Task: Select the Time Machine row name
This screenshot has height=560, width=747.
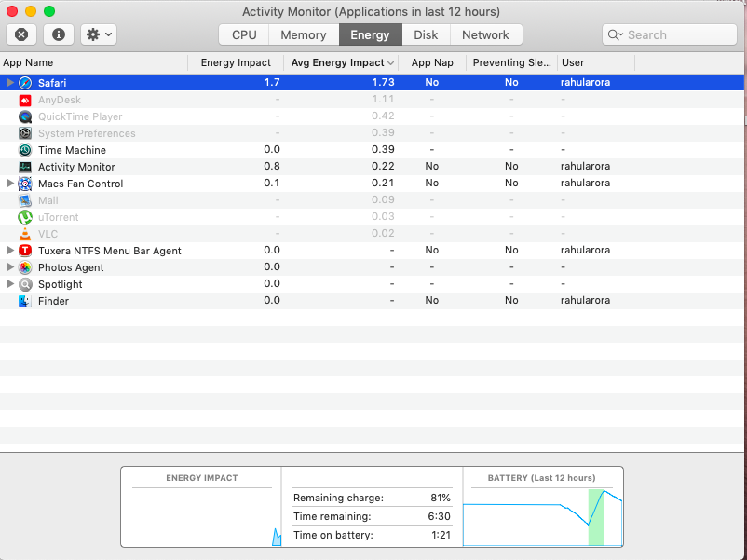Action: (x=72, y=150)
